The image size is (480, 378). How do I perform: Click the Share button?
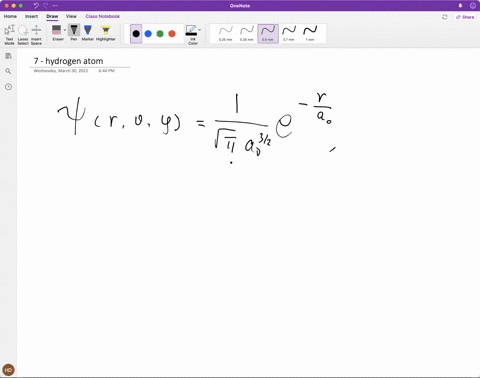click(465, 17)
